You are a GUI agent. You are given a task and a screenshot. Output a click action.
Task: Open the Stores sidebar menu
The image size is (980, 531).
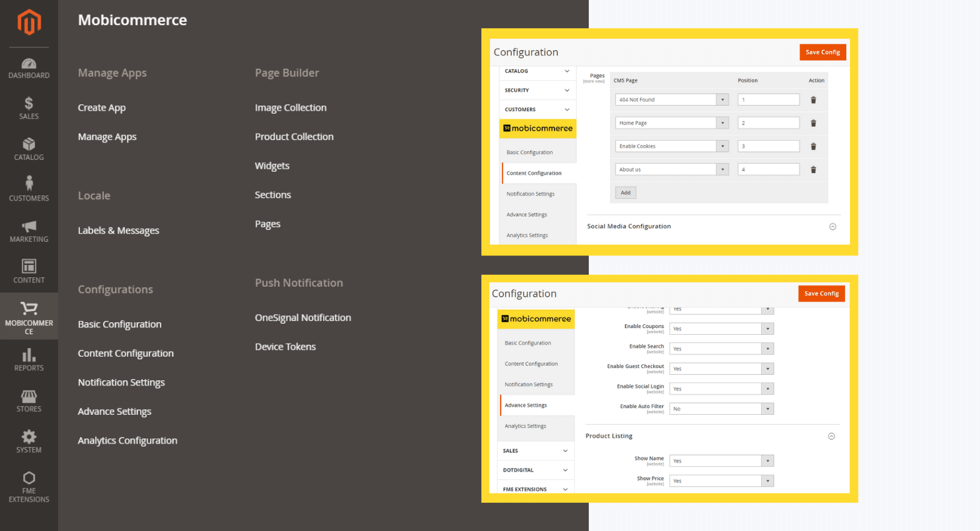(29, 402)
